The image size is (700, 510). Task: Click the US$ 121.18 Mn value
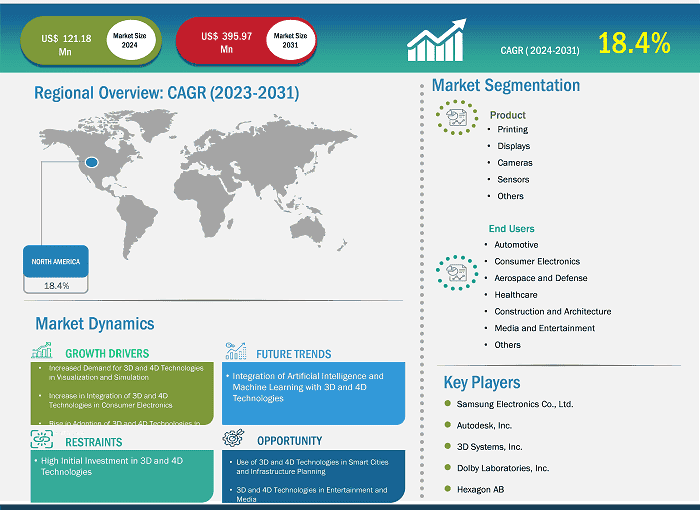click(x=66, y=45)
